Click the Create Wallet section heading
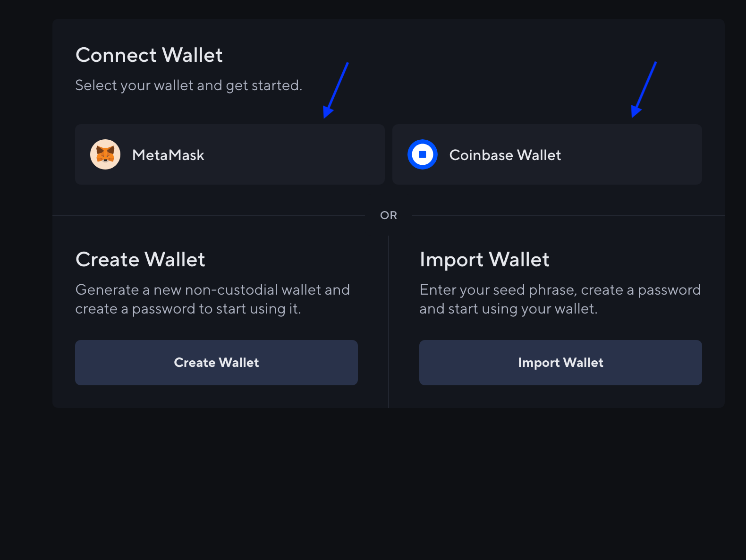The width and height of the screenshot is (746, 560). click(x=140, y=259)
